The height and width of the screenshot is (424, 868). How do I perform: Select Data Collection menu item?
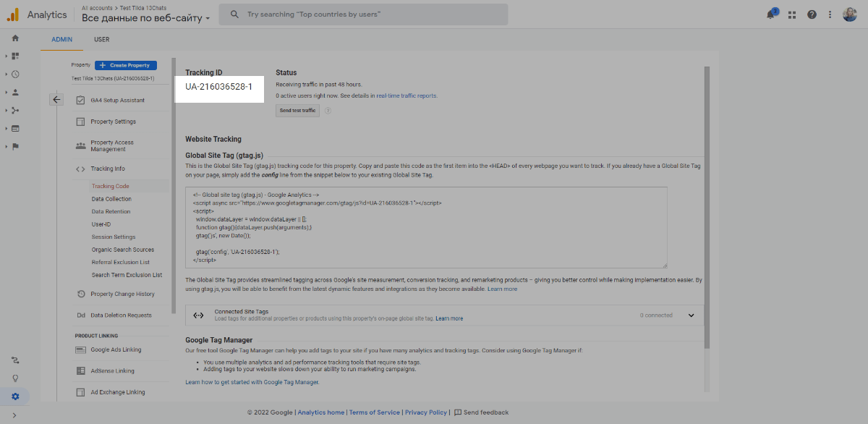coord(111,199)
